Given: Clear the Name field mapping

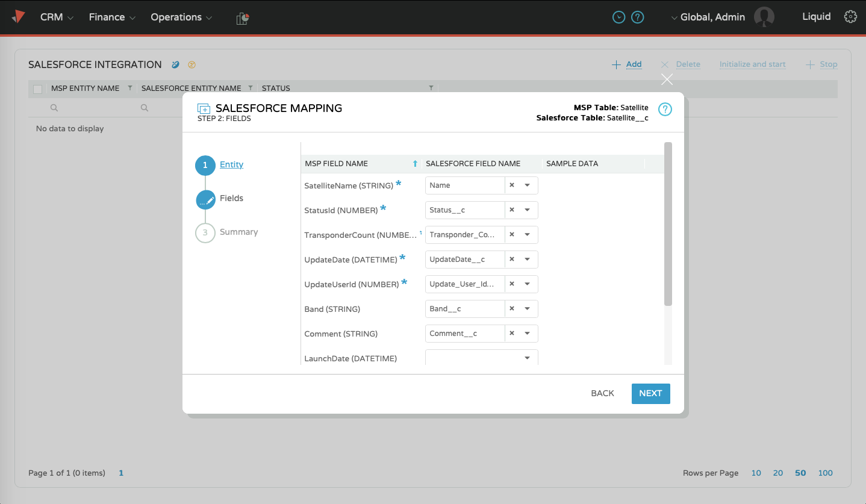Looking at the screenshot, I should click(512, 185).
